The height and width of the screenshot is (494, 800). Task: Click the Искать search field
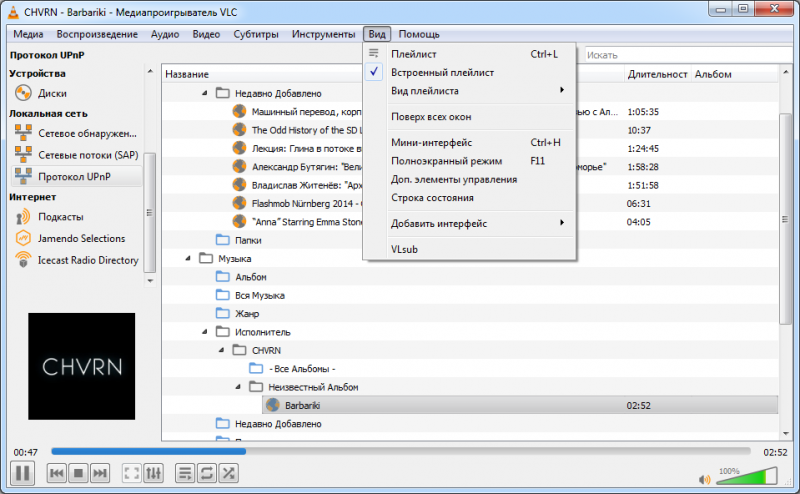click(689, 55)
